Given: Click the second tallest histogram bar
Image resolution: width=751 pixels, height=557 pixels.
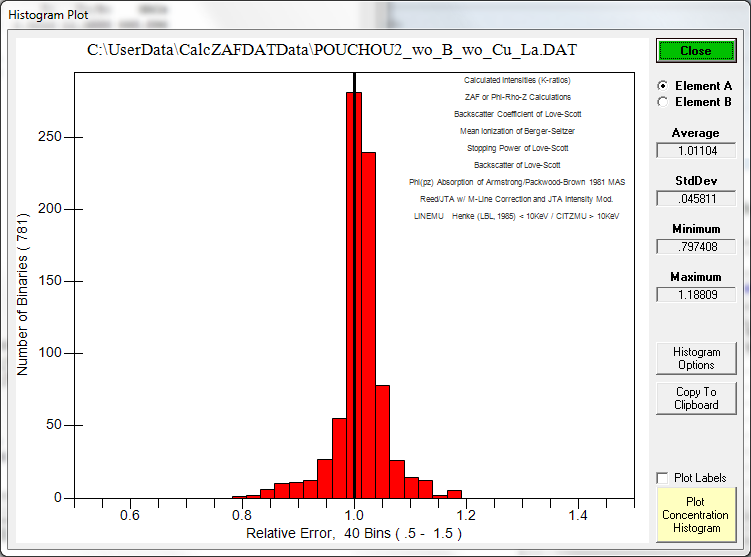Looking at the screenshot, I should 368,330.
